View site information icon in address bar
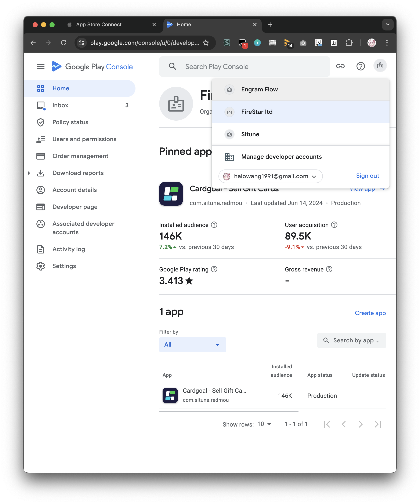This screenshot has width=420, height=504. (x=82, y=43)
